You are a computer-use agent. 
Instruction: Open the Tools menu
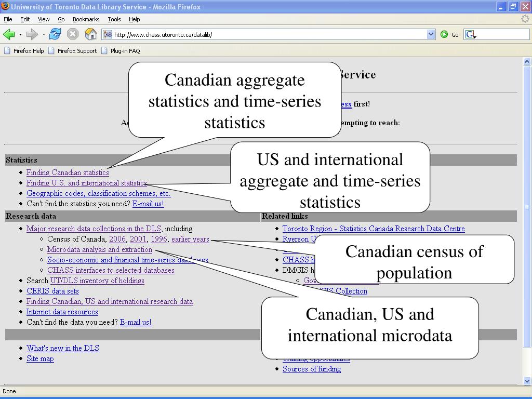(114, 19)
